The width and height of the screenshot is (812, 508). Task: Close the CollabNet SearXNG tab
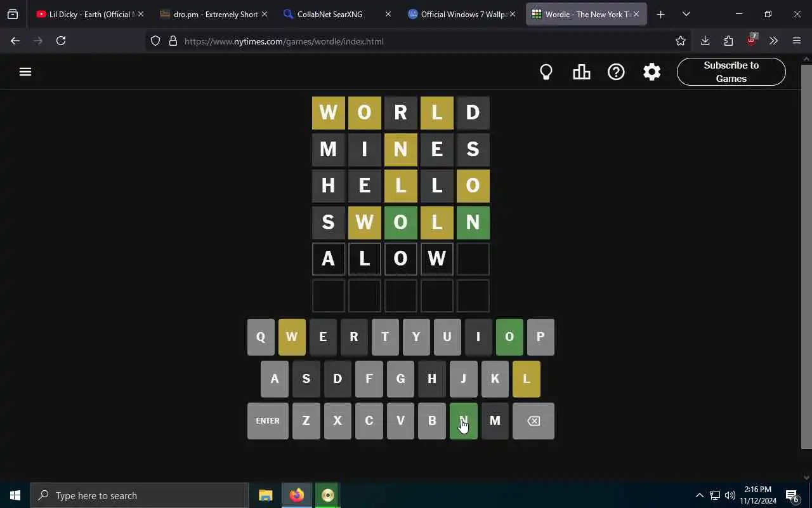pos(388,14)
